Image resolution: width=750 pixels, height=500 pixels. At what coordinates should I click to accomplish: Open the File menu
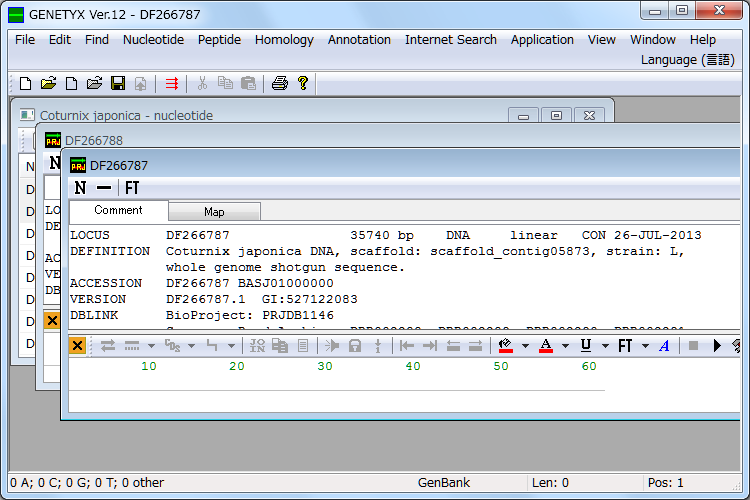(x=25, y=40)
